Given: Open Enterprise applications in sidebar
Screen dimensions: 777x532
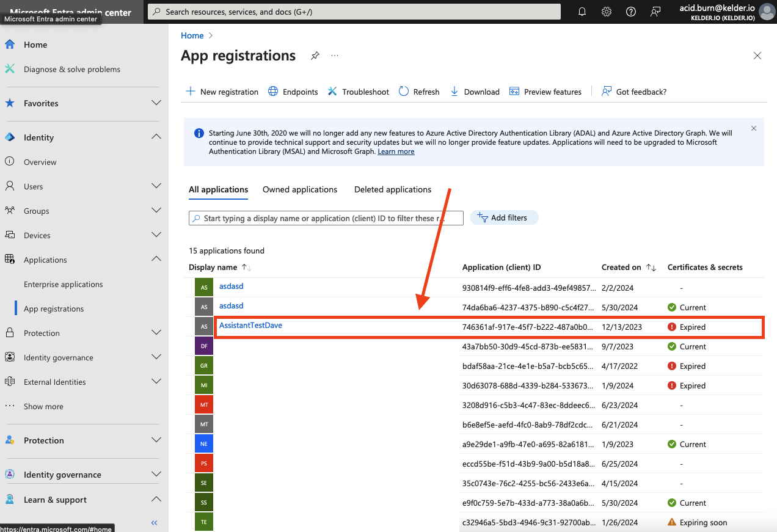Looking at the screenshot, I should (64, 284).
